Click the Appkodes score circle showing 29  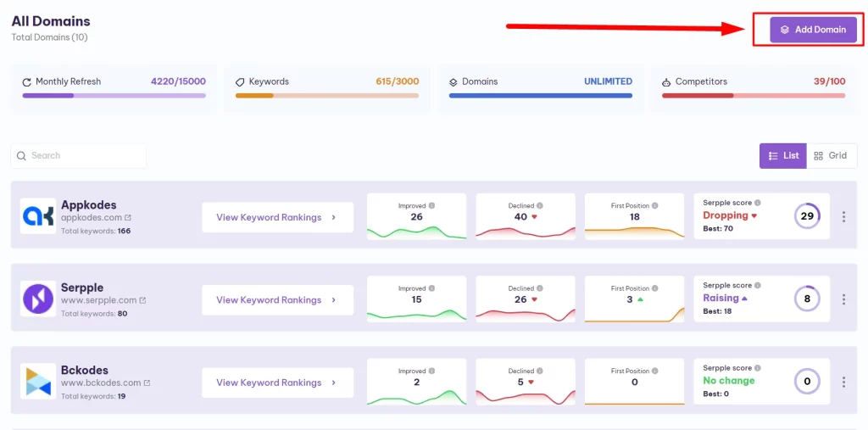pos(807,216)
